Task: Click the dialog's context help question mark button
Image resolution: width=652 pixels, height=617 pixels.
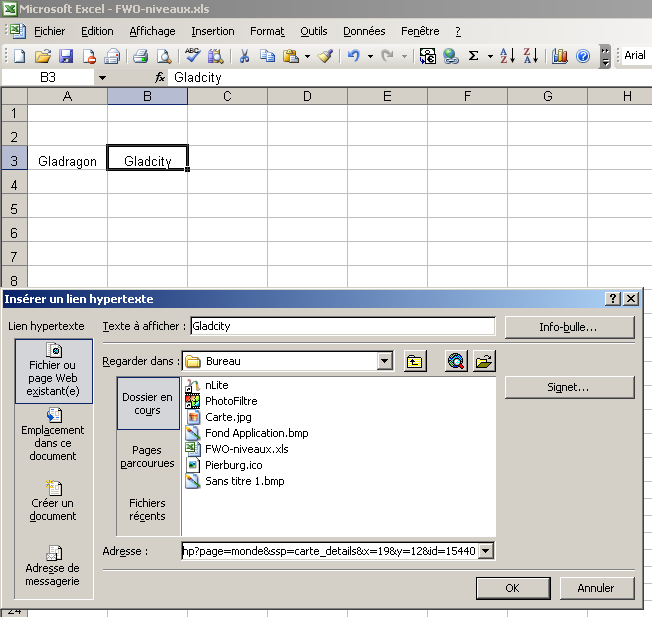Action: pyautogui.click(x=613, y=299)
